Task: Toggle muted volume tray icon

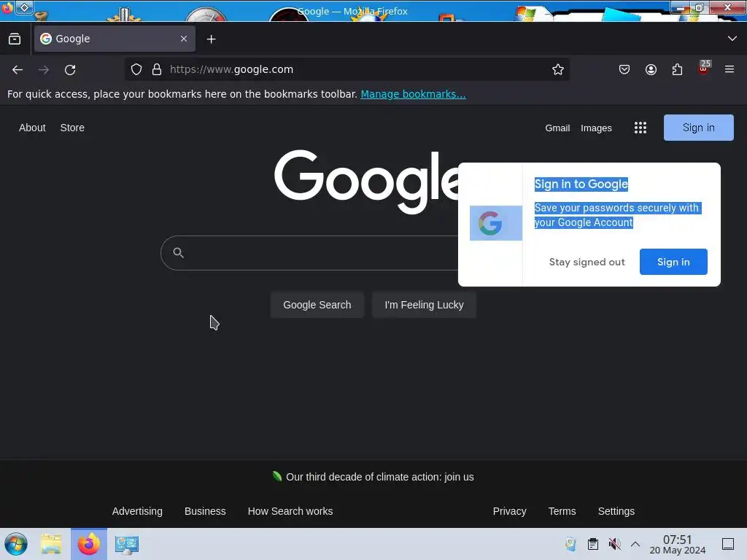Action: tap(614, 544)
